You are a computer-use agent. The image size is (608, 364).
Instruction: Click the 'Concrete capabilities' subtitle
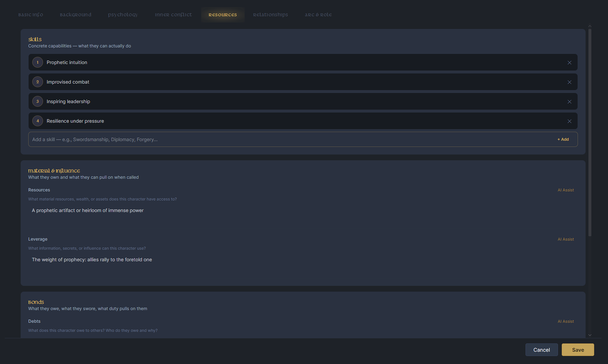coord(80,46)
